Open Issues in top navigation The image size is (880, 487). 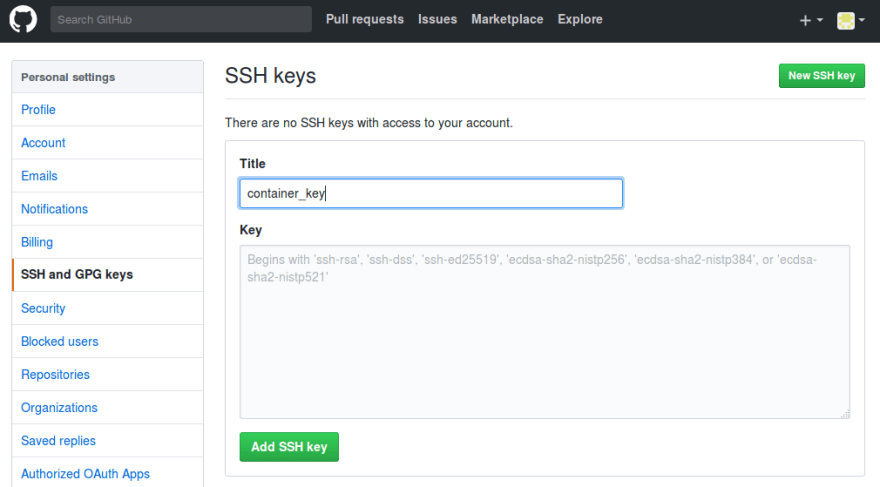coord(437,19)
